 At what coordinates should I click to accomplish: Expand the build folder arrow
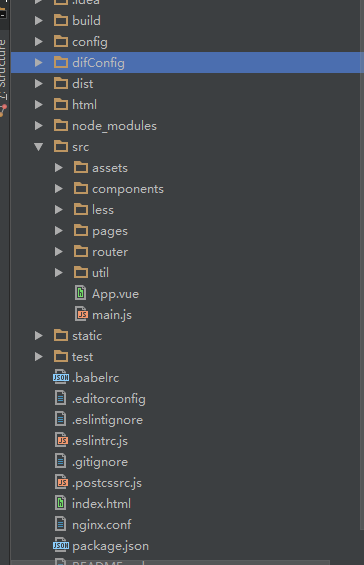39,21
